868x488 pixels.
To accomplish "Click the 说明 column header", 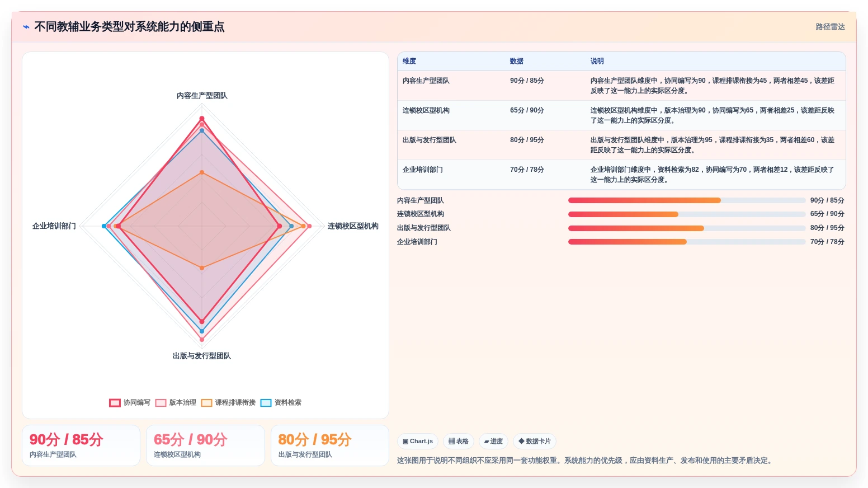I will [597, 62].
